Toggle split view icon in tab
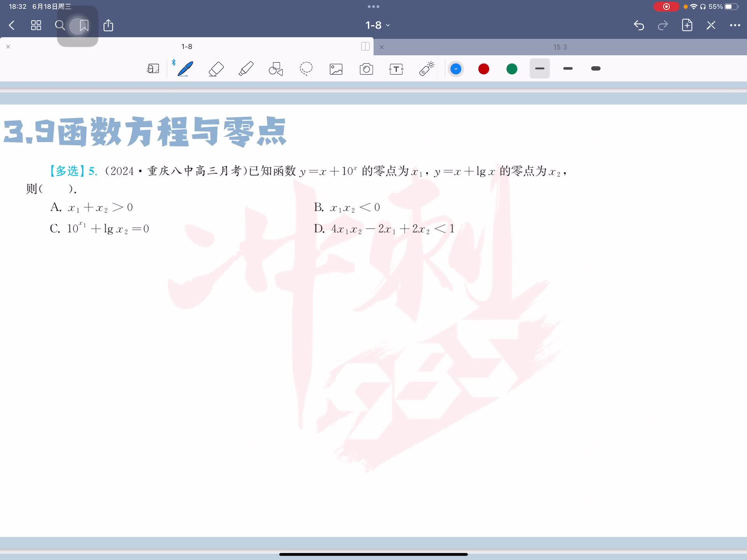Image resolution: width=747 pixels, height=560 pixels. [x=365, y=47]
